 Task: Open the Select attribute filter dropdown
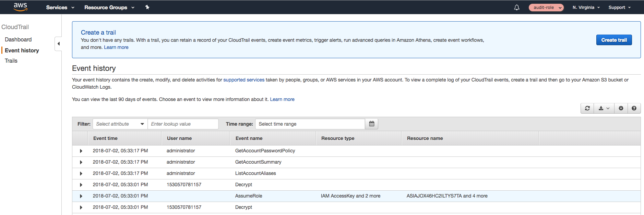(x=120, y=124)
